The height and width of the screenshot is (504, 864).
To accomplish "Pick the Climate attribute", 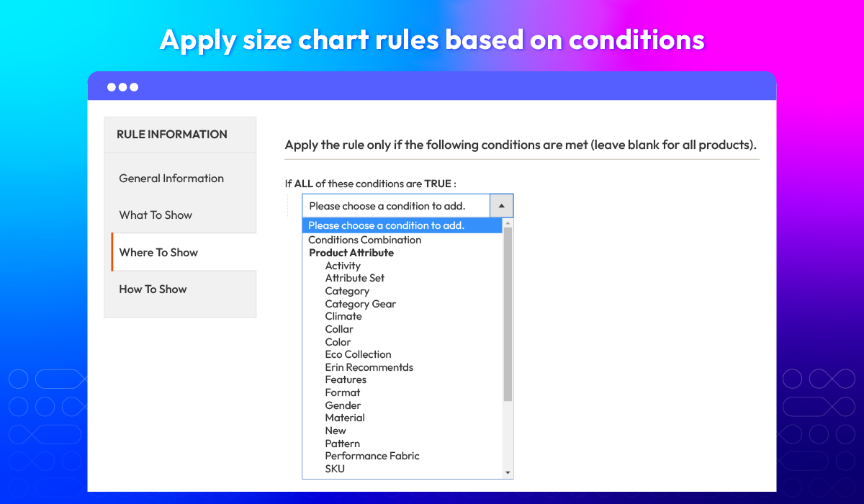I will click(x=343, y=316).
